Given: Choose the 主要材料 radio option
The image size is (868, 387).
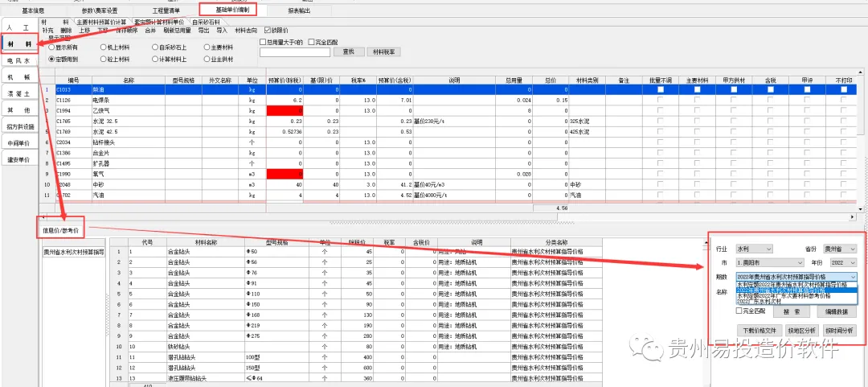Looking at the screenshot, I should [206, 47].
